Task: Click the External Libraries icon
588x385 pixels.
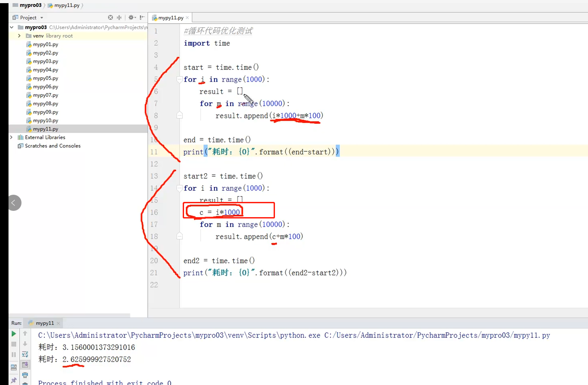Action: [x=21, y=137]
